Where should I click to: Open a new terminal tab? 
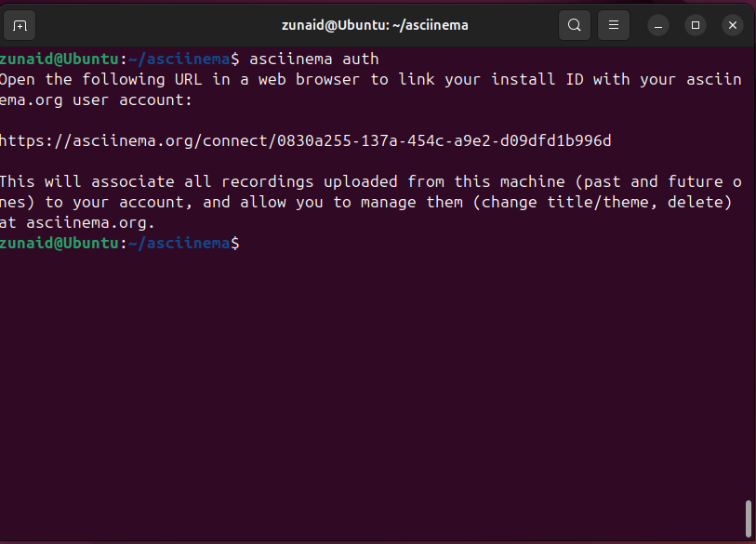click(x=20, y=25)
